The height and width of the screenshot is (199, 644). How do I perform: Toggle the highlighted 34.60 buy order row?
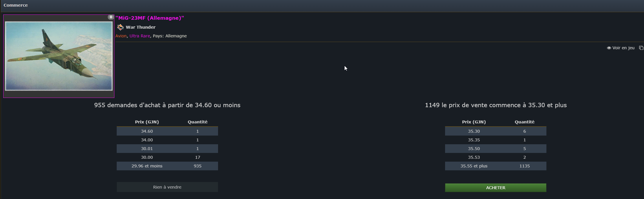pos(167,131)
